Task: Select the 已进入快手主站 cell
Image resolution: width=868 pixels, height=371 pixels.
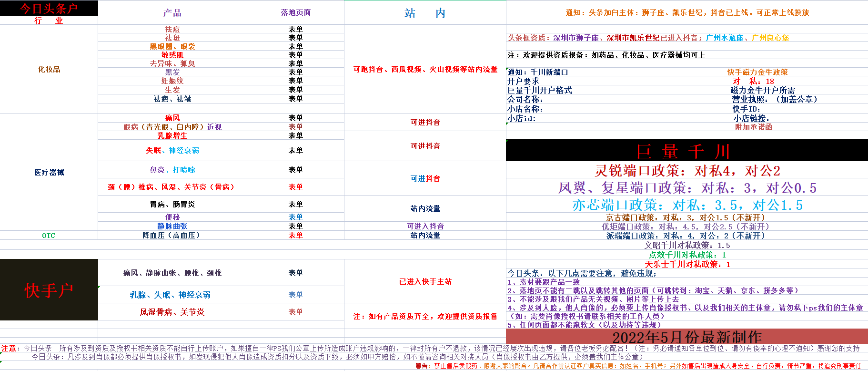Action: 425,281
